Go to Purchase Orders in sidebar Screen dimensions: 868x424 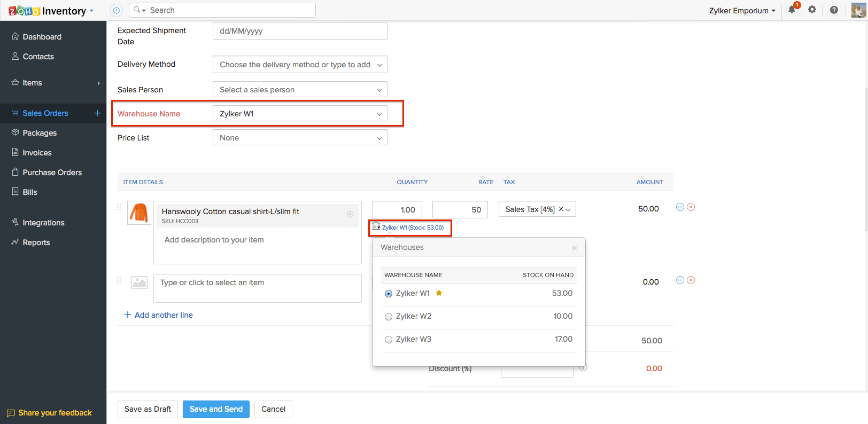(x=52, y=172)
